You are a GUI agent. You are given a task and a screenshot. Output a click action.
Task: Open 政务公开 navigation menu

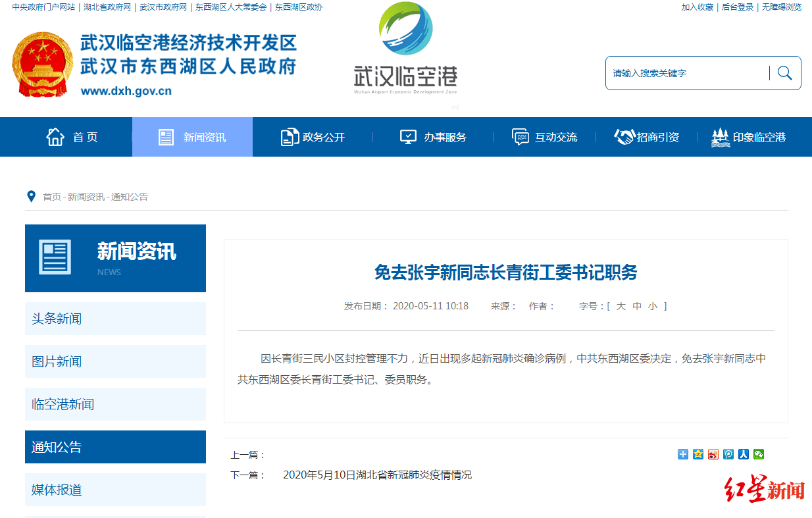click(313, 137)
